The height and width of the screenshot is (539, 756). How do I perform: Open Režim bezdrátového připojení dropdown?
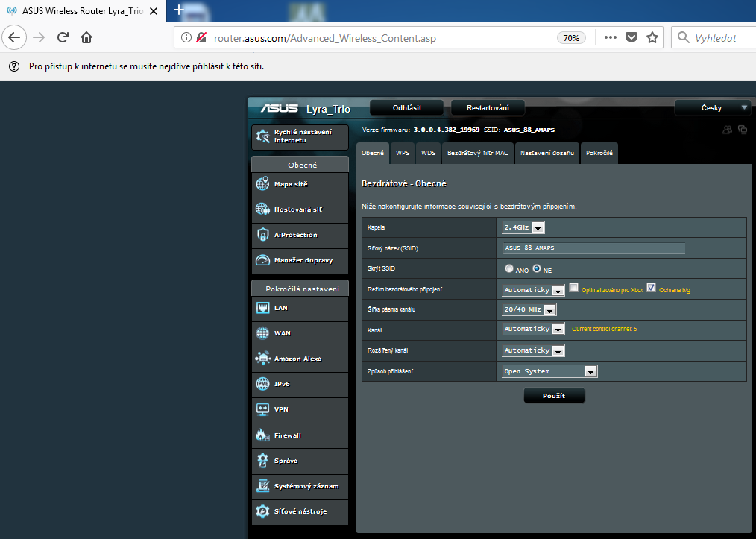click(x=533, y=290)
